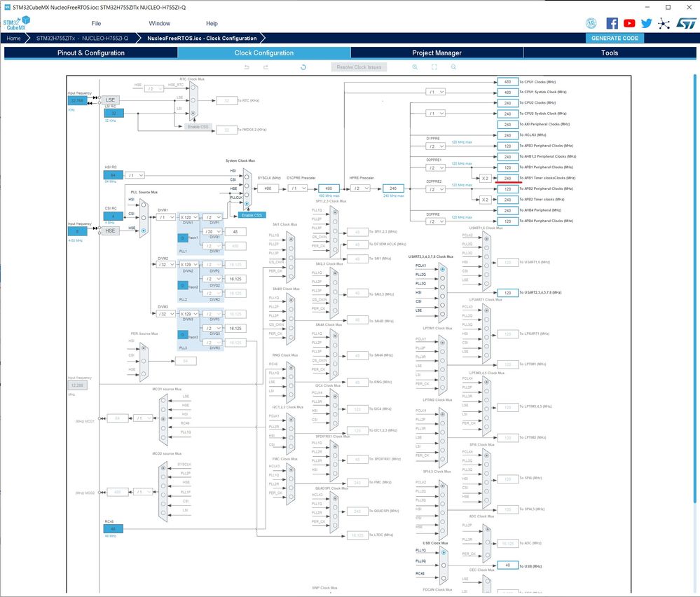Click the reset clock configuration icon
This screenshot has width=700, height=597.
[303, 67]
